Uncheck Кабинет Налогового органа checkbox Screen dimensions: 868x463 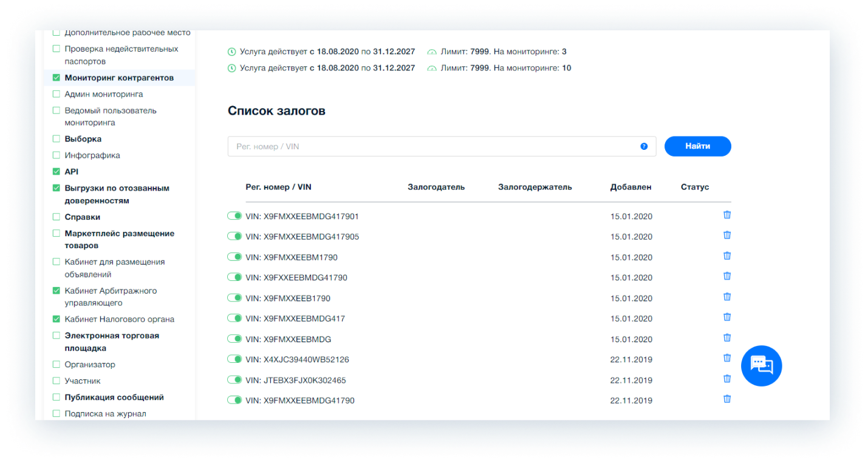[x=56, y=319]
